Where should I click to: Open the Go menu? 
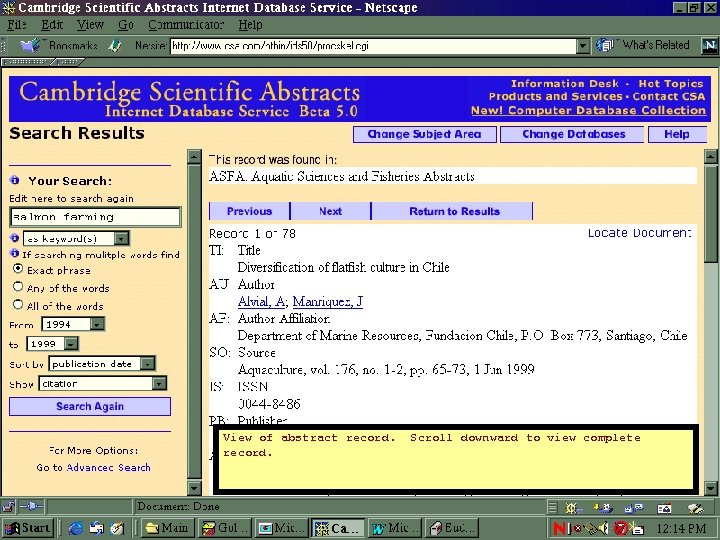(126, 24)
